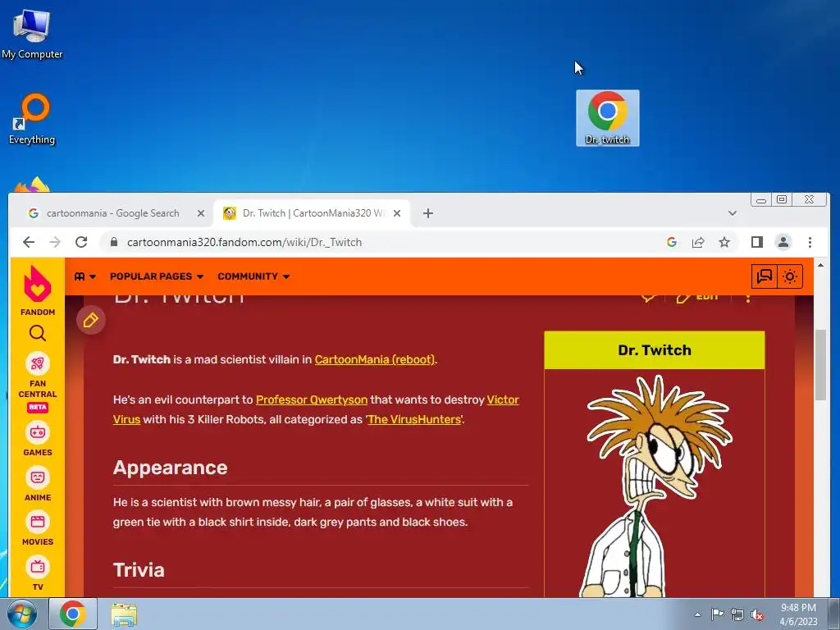840x630 pixels.
Task: Open Games section in Fandom sidebar
Action: tap(38, 439)
